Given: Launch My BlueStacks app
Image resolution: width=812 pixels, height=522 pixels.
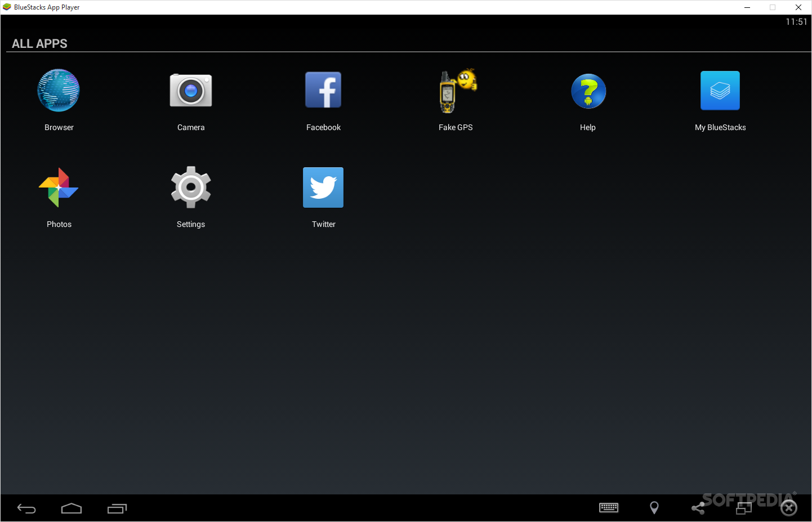Looking at the screenshot, I should click(720, 90).
